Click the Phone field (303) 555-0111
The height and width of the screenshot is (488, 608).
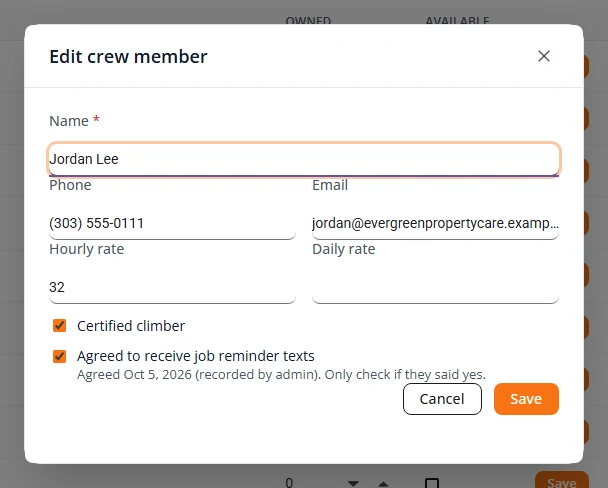click(x=172, y=223)
